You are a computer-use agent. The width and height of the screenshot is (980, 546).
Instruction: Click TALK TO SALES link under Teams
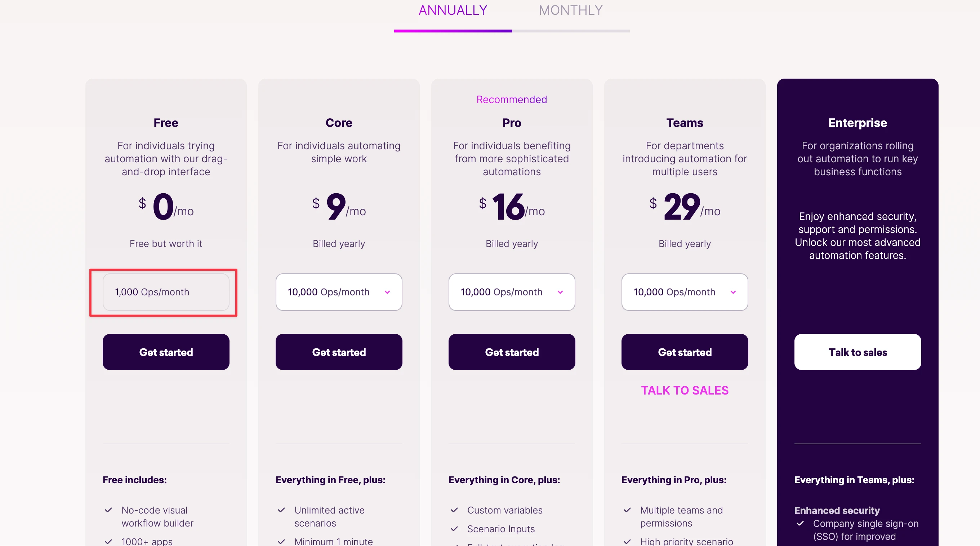(685, 390)
